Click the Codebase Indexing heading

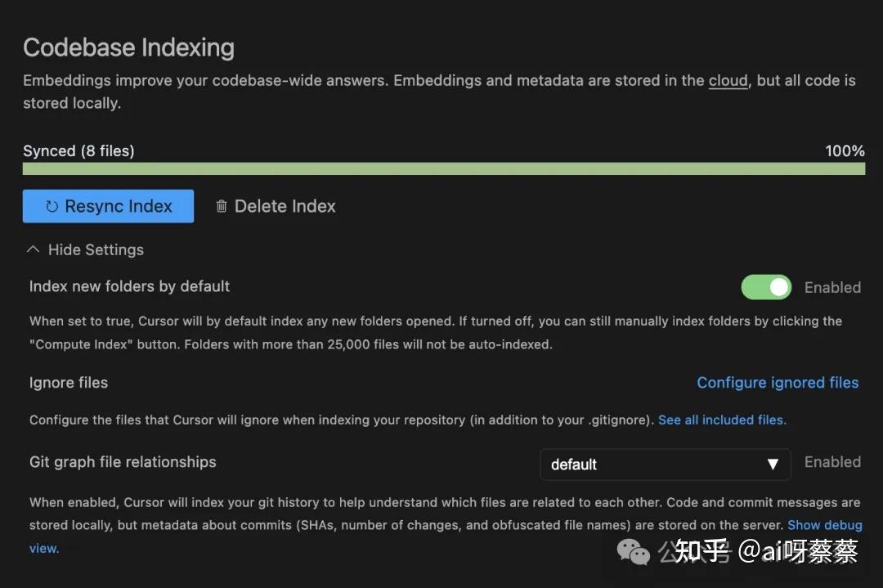(x=128, y=47)
